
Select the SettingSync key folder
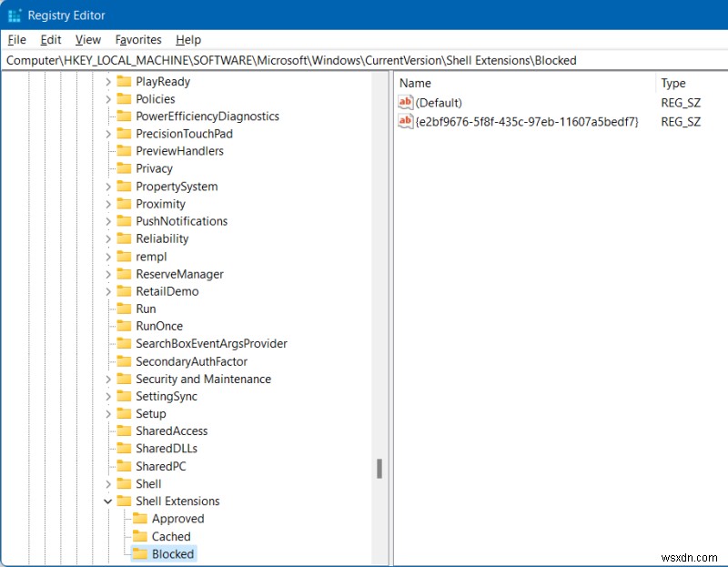coord(167,396)
